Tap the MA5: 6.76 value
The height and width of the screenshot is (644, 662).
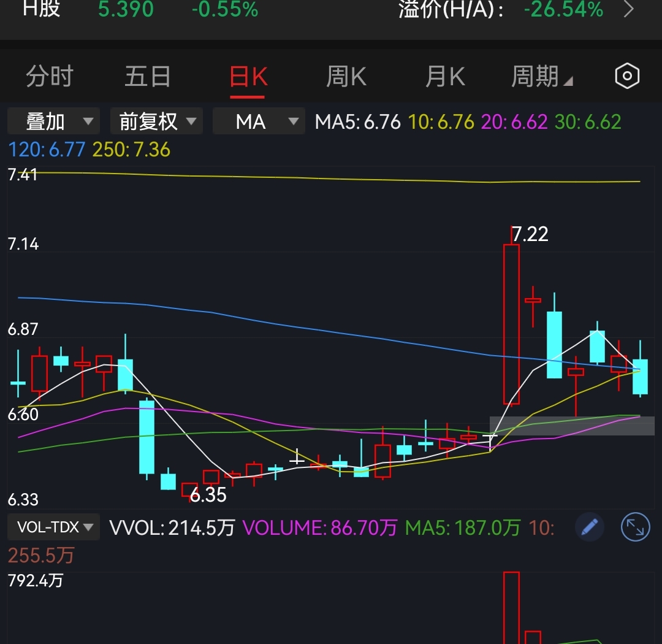point(357,122)
